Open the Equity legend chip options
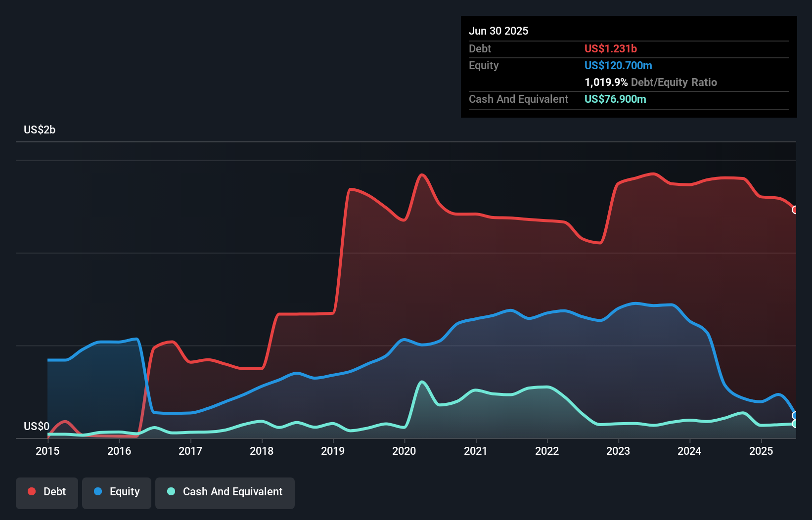812x520 pixels. tap(116, 491)
